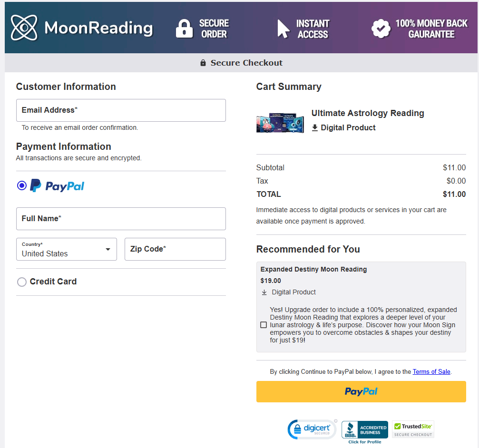Click the BBB Accredited Business seal
This screenshot has height=448, width=479.
(364, 429)
